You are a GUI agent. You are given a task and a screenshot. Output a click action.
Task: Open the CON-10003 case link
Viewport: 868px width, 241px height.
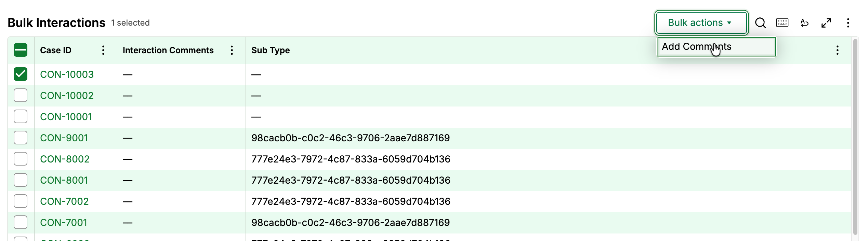(67, 74)
